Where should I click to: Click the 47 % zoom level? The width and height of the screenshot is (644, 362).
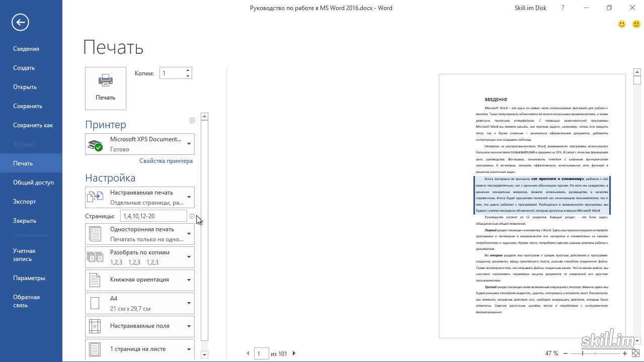point(551,353)
